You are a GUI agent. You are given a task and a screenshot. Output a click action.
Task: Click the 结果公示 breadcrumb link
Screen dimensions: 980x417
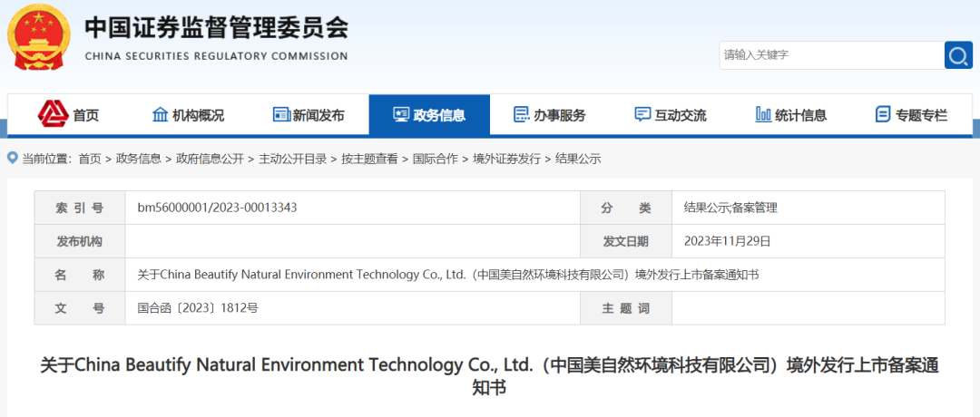(x=578, y=160)
